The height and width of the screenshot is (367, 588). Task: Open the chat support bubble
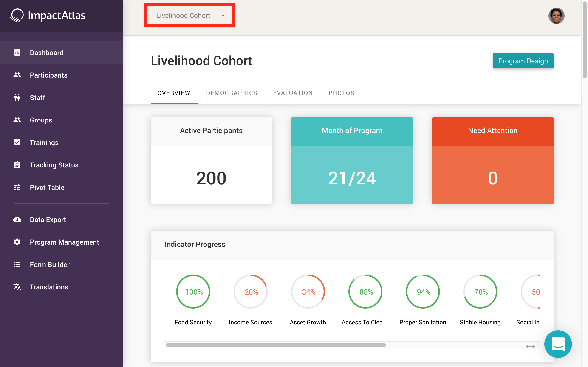pyautogui.click(x=558, y=344)
